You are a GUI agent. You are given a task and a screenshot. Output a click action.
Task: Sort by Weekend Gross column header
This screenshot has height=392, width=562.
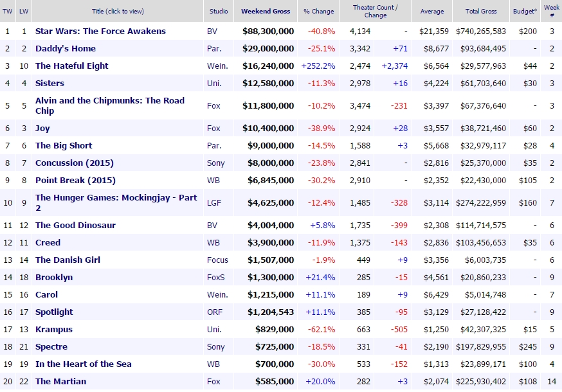pos(266,11)
